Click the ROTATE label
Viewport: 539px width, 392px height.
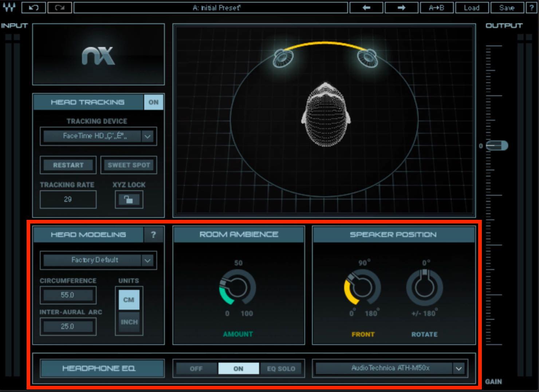point(424,334)
